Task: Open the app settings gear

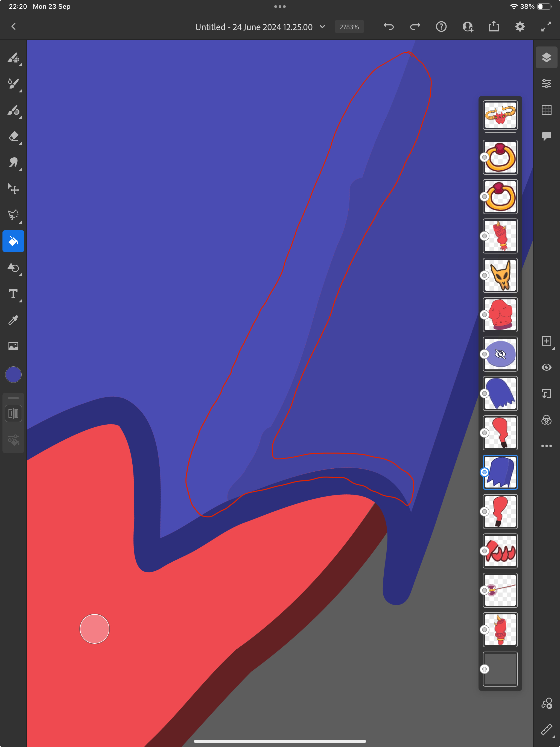Action: pos(520,27)
